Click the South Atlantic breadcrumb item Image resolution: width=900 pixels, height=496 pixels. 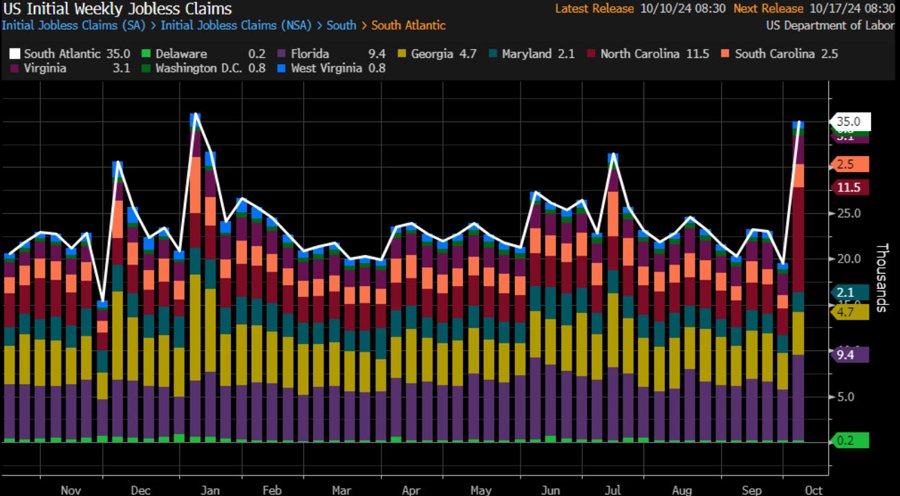tap(409, 24)
